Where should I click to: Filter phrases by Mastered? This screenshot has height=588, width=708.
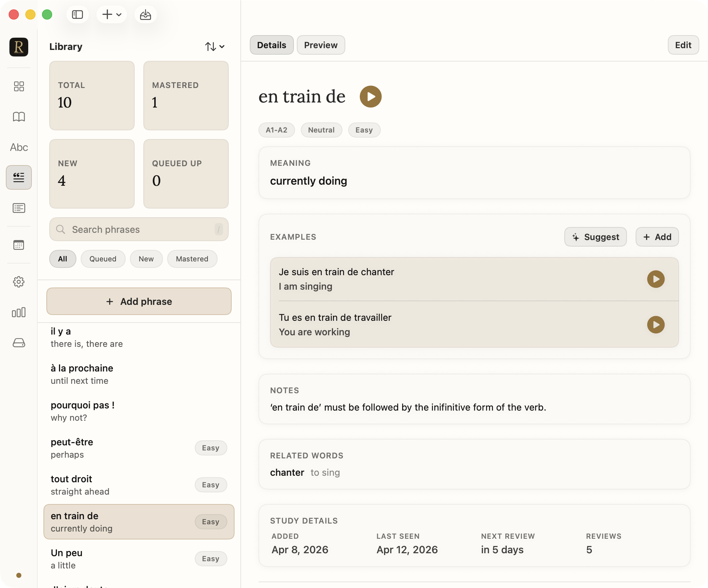[x=192, y=259]
